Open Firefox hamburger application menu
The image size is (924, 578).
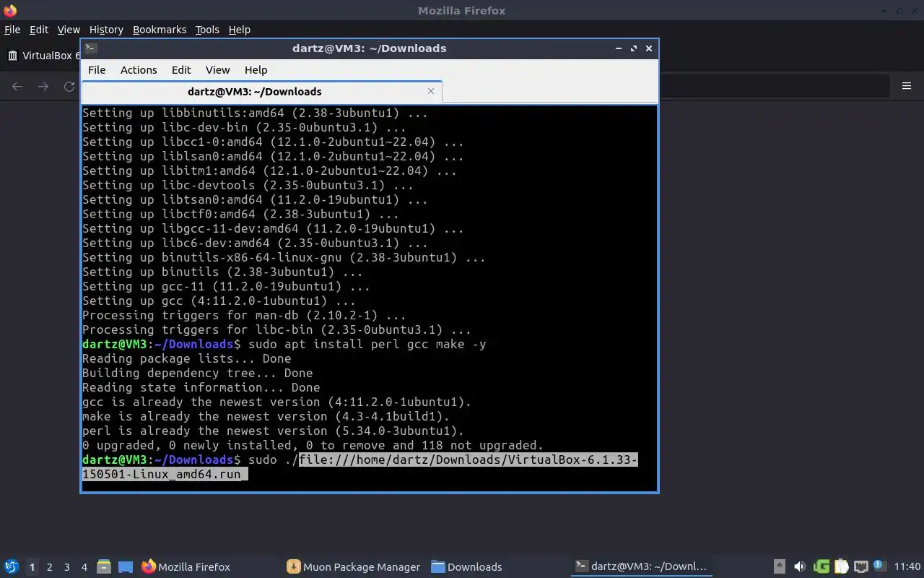(907, 86)
